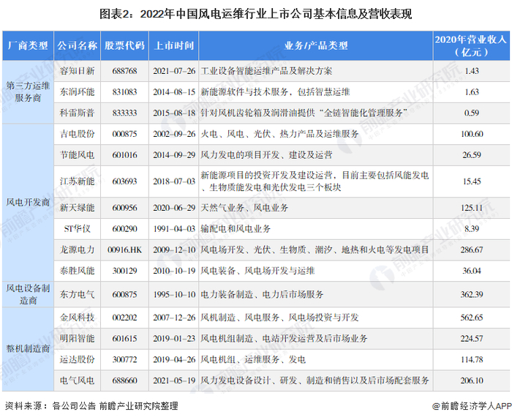Select company name ST华仪

pyautogui.click(x=77, y=228)
